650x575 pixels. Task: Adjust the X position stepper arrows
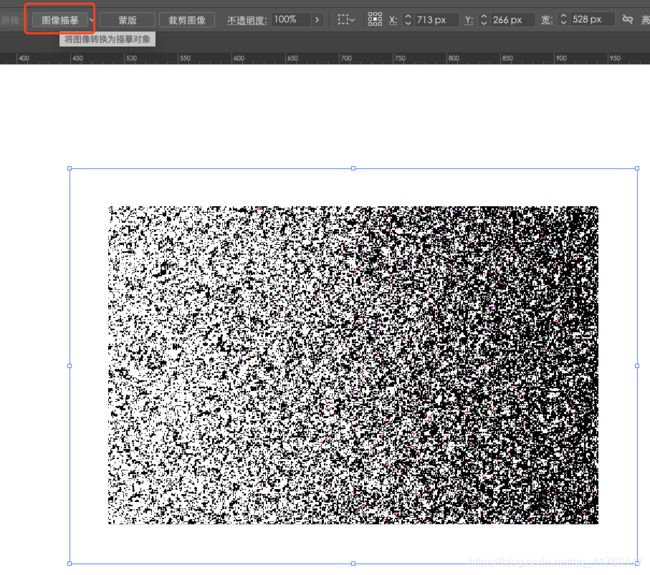click(408, 19)
